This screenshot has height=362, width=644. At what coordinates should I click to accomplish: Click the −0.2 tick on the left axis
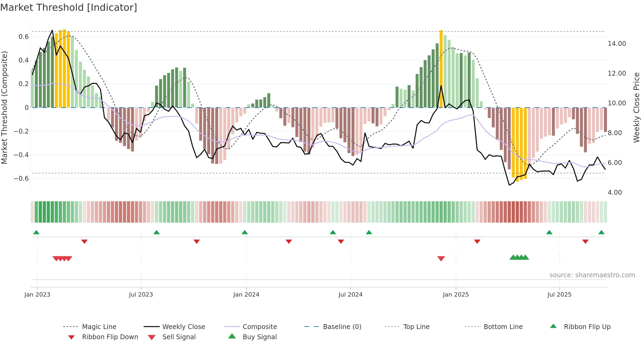click(21, 131)
